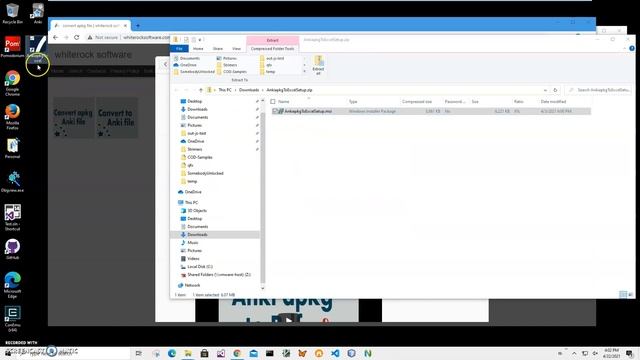640x360 pixels.
Task: Go back in Chrome window
Action: click(56, 37)
